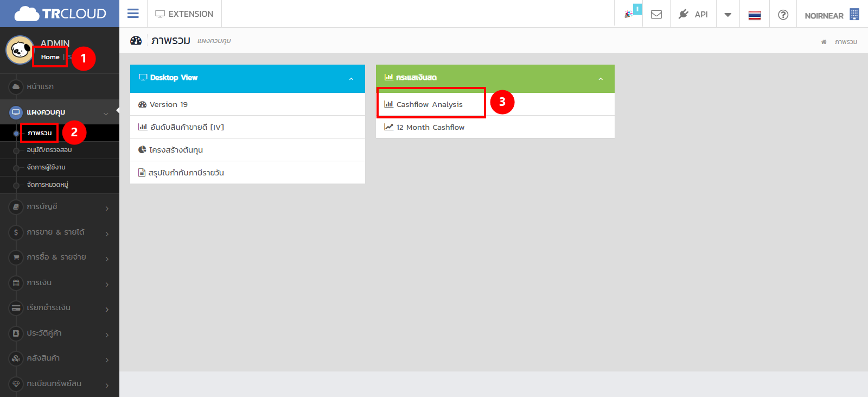Click the monitor icon beside แผงควบคุม
868x397 pixels.
point(16,112)
